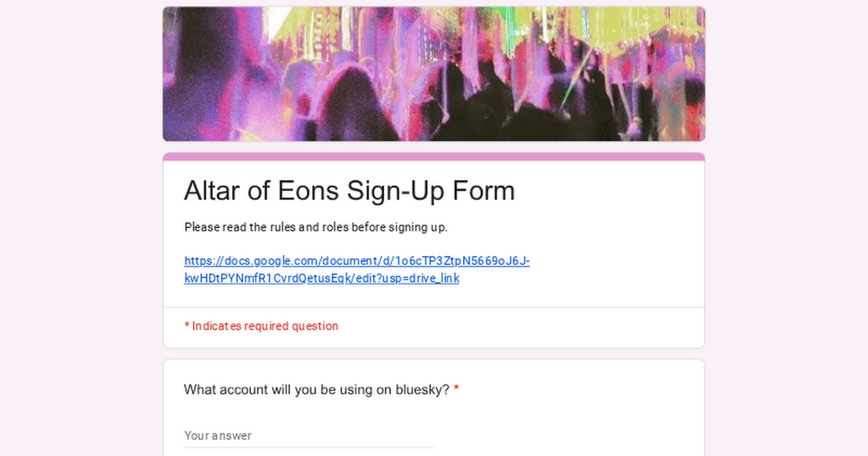Click 'signing up' in the description sentence

[x=416, y=227]
